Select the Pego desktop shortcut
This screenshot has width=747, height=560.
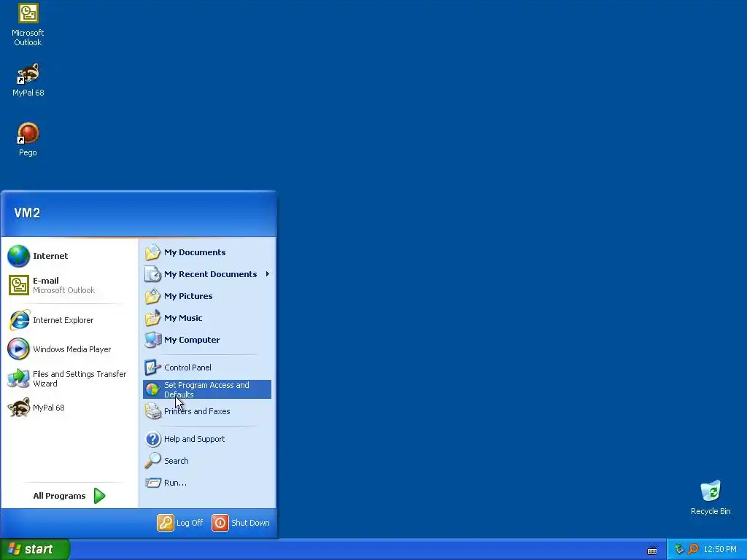click(x=28, y=139)
